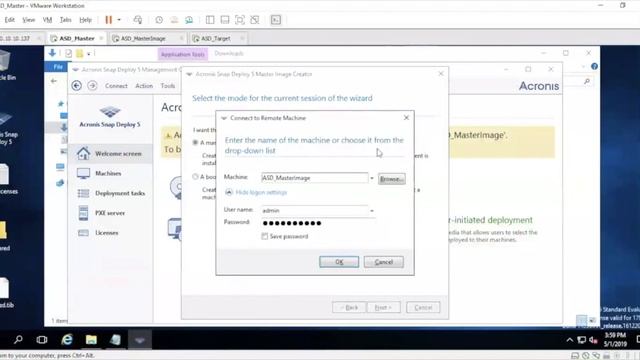Click the VMware unity mode icon

[255, 20]
